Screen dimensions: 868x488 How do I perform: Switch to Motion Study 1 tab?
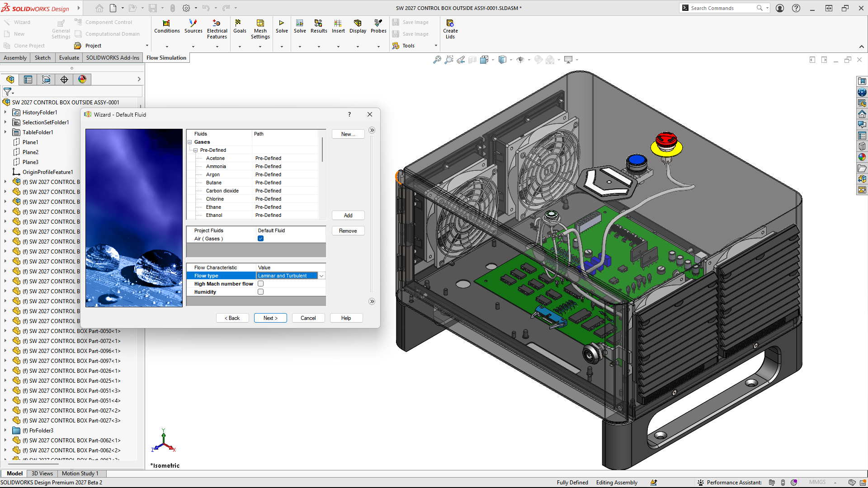80,474
